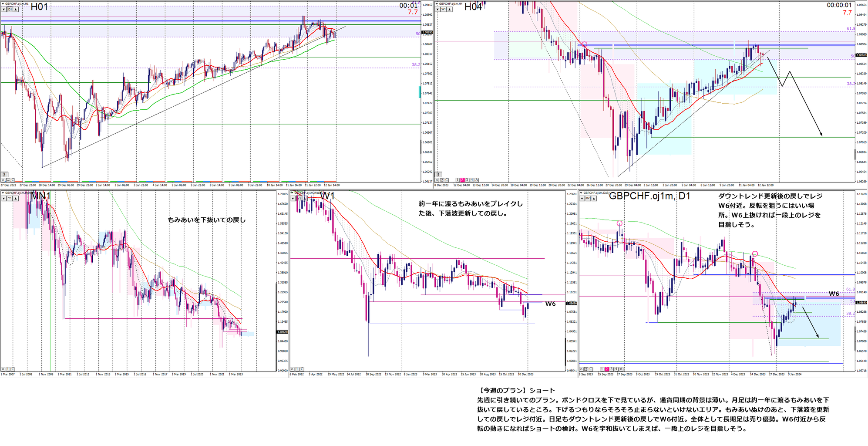
Task: Toggle the pink 2 button in the H04 chart's 1-2-3-4-A row
Action: pos(462,180)
